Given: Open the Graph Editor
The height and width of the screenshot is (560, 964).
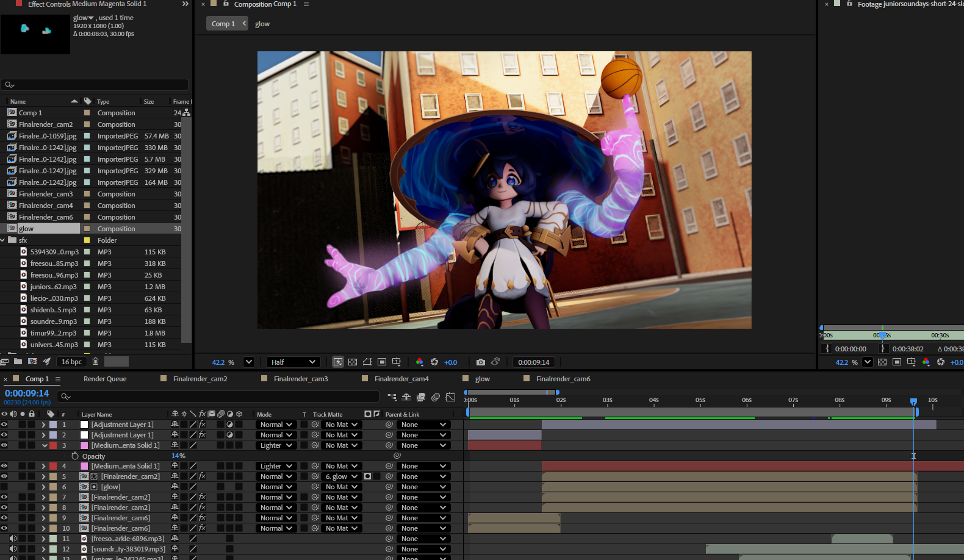Looking at the screenshot, I should pos(450,397).
